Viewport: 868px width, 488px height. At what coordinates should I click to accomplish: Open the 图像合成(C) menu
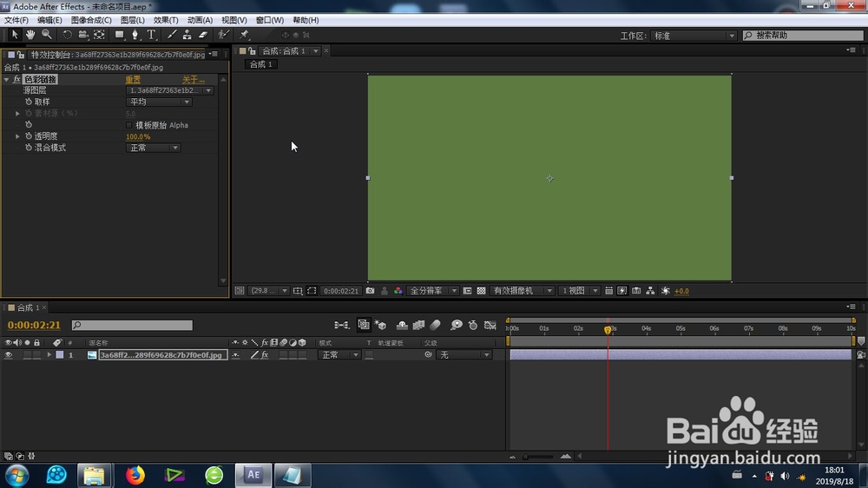pyautogui.click(x=91, y=20)
